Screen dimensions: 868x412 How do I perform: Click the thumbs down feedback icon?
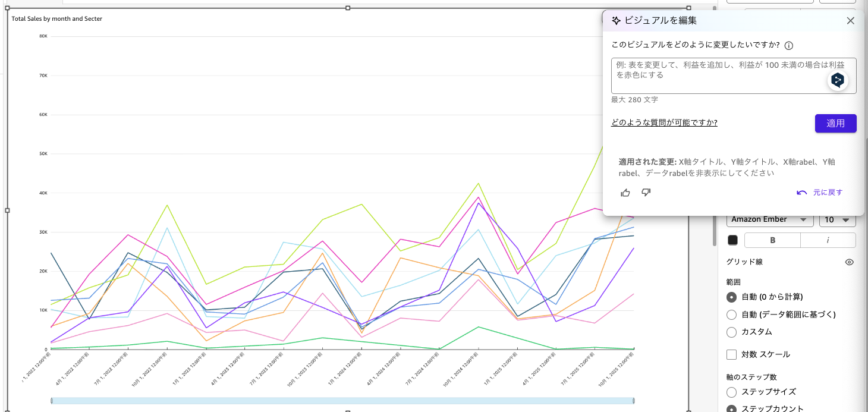point(646,193)
